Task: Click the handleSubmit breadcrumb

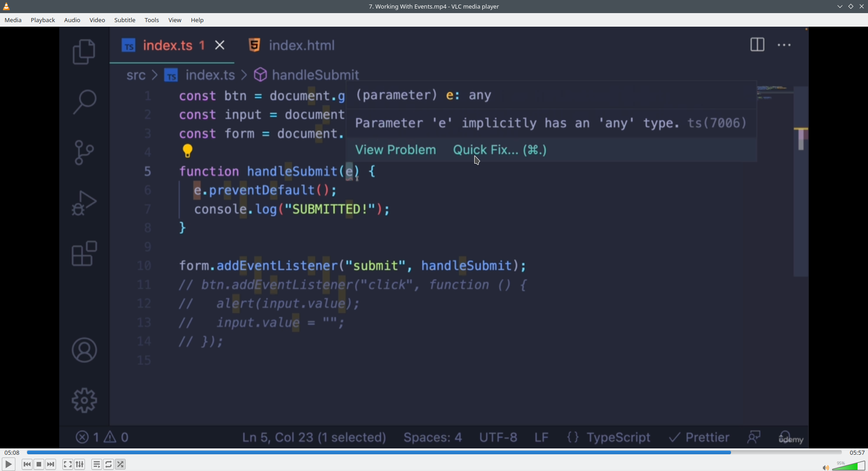Action: (307, 75)
